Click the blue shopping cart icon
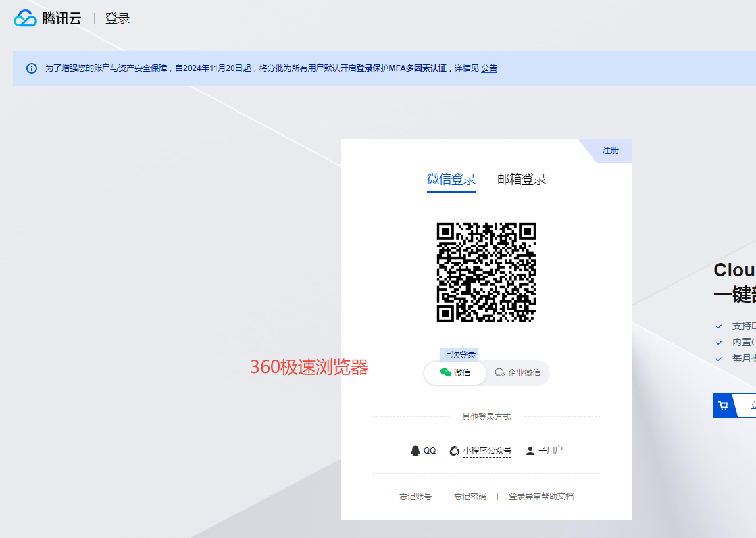756x538 pixels. (724, 405)
